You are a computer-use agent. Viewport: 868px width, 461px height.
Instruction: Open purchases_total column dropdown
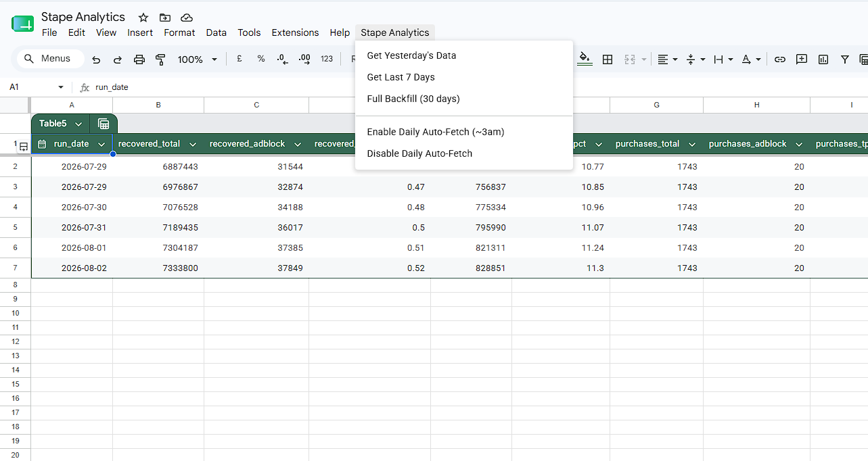692,144
